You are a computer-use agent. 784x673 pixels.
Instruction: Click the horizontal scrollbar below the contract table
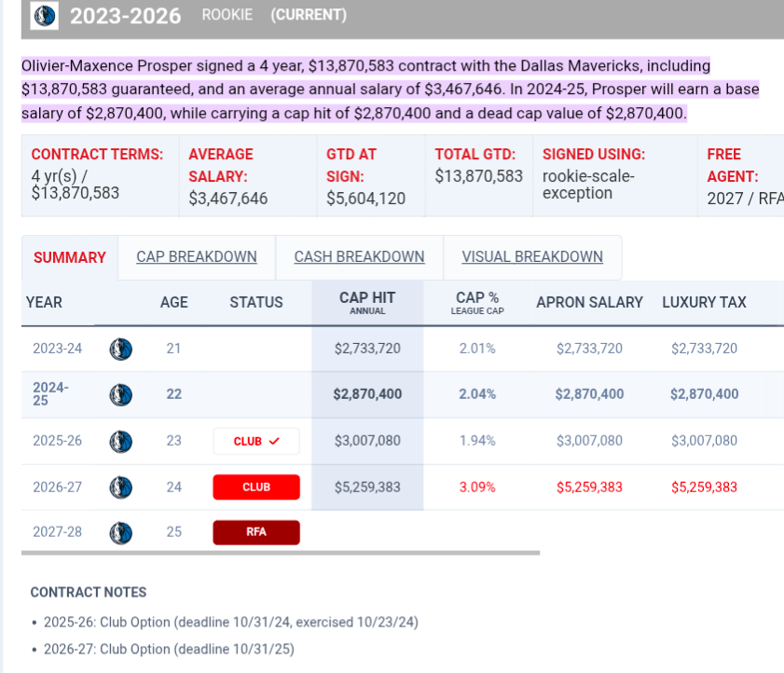pyautogui.click(x=280, y=553)
